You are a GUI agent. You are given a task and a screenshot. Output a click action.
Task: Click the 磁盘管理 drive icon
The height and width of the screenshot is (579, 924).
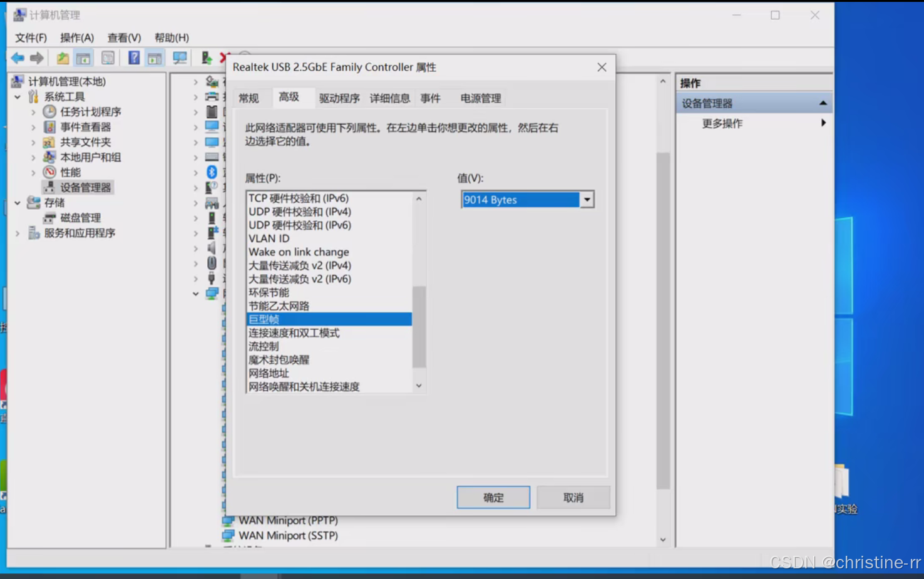click(x=49, y=218)
